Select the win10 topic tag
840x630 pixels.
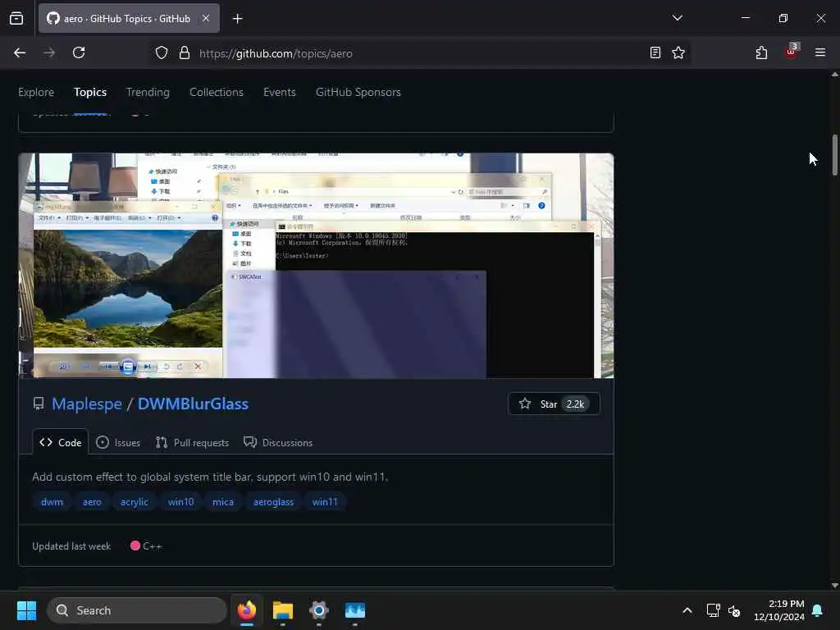[x=181, y=502]
